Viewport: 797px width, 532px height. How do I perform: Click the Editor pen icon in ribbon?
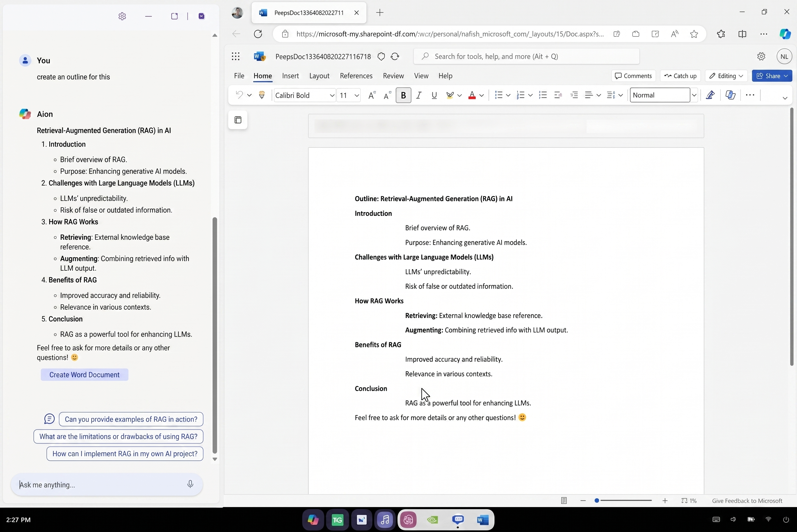tap(711, 95)
